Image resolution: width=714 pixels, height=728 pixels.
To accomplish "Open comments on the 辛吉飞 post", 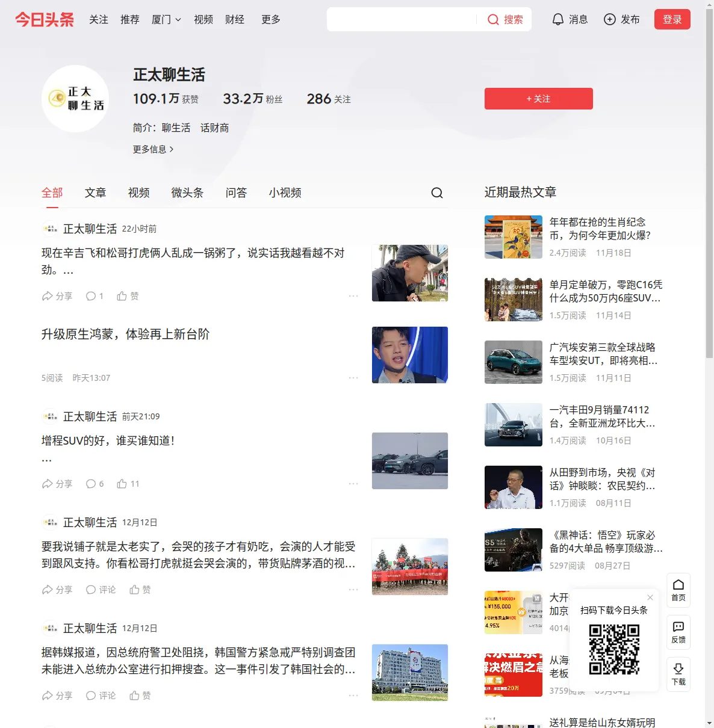I will tap(95, 296).
